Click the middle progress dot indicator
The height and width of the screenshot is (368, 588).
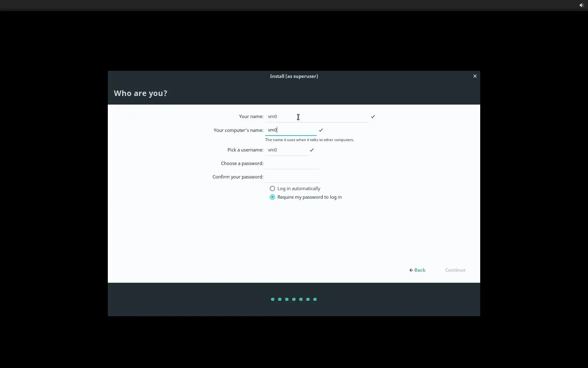pyautogui.click(x=294, y=299)
